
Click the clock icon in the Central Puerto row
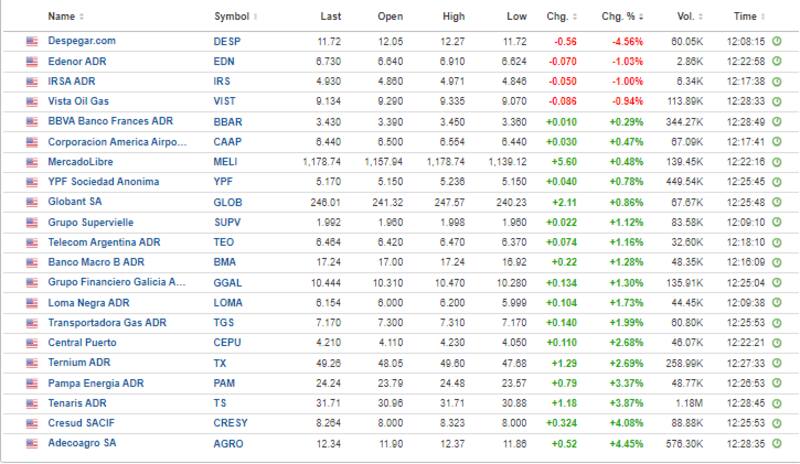point(776,343)
